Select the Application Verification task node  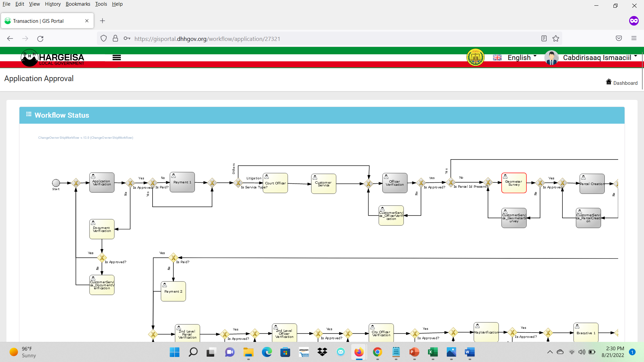coord(102,183)
